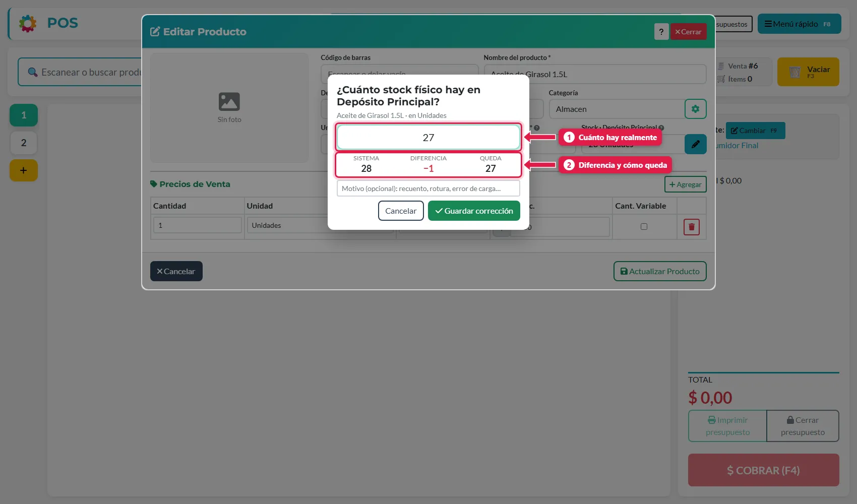Click the DIFERENCIA value -1
This screenshot has height=504, width=857.
tap(428, 168)
